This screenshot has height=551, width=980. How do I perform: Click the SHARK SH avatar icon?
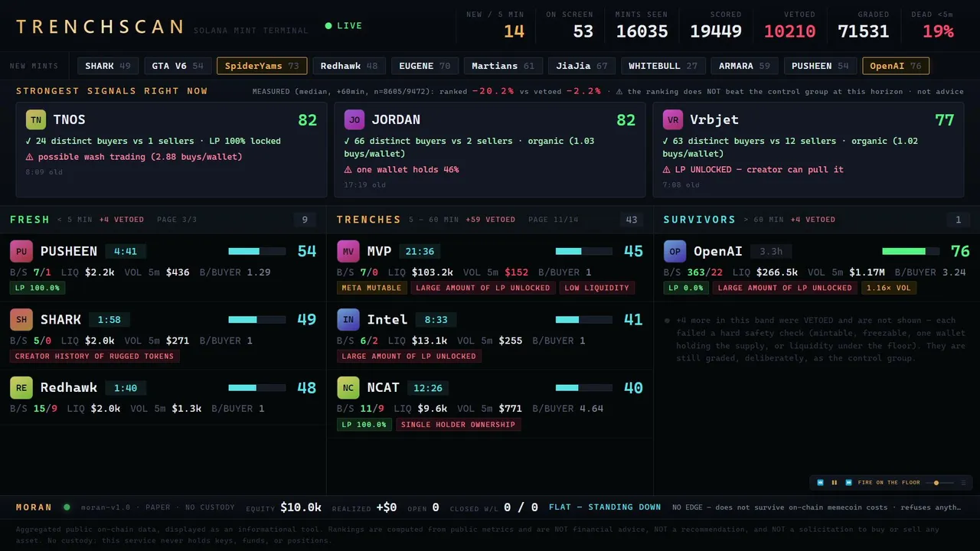pos(21,320)
